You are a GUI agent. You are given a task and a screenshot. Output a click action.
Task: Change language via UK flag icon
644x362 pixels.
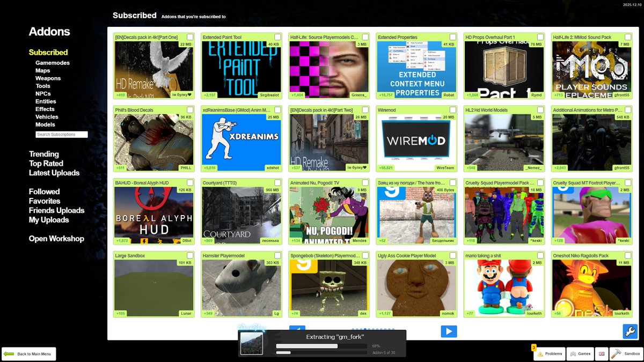pyautogui.click(x=602, y=353)
